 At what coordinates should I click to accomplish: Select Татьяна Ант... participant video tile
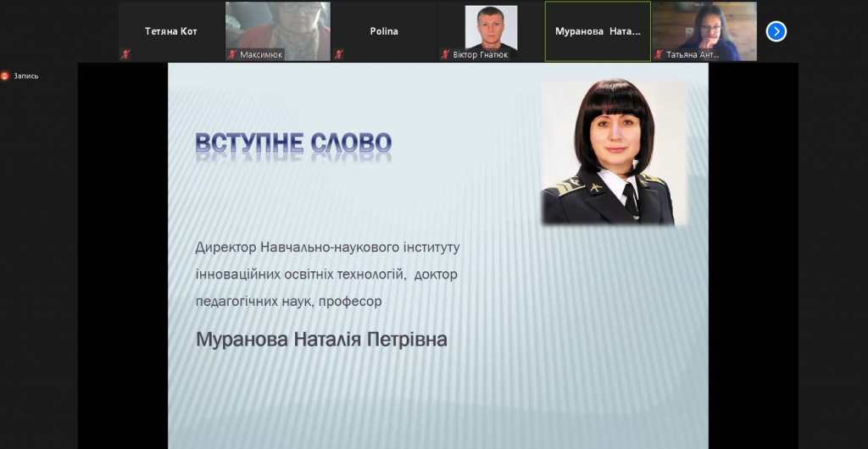pos(704,31)
